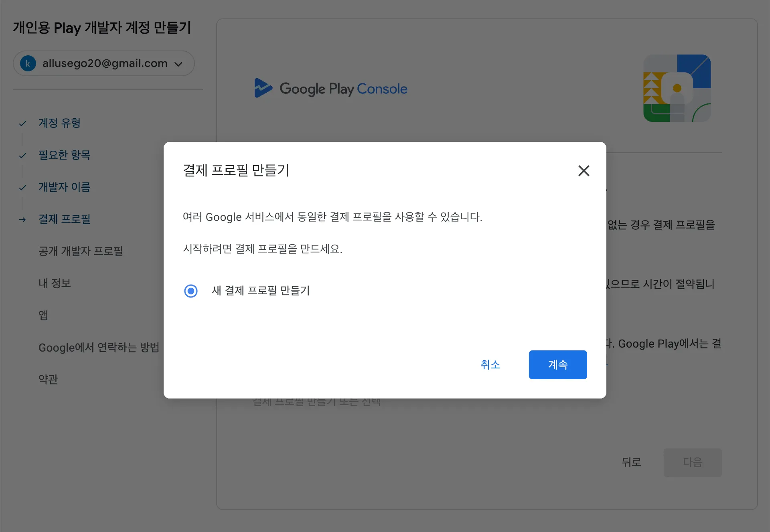Screen dimensions: 770x532
Task: Click checkmark icon next to 계정 유형
Action: point(22,123)
